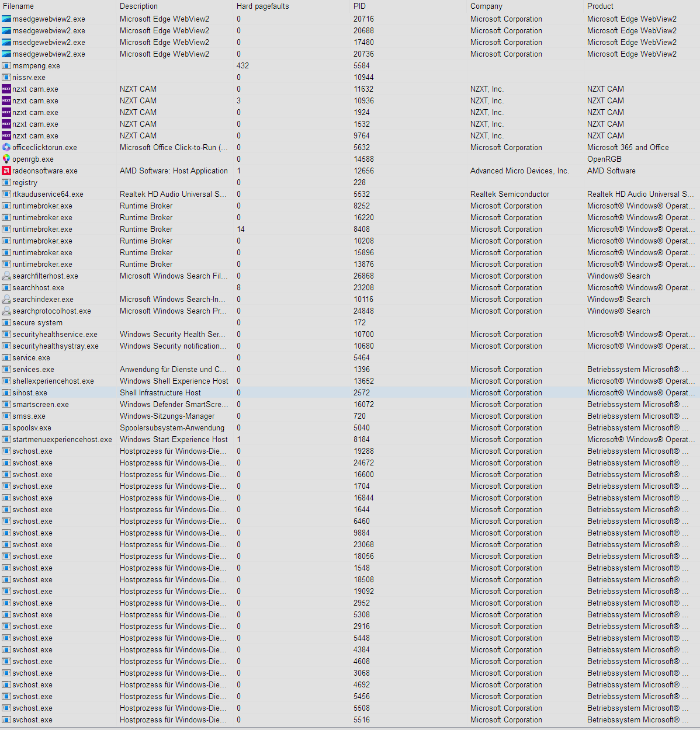Screen dimensions: 700x730
Task: Click the secure system process icon
Action: coord(6,322)
